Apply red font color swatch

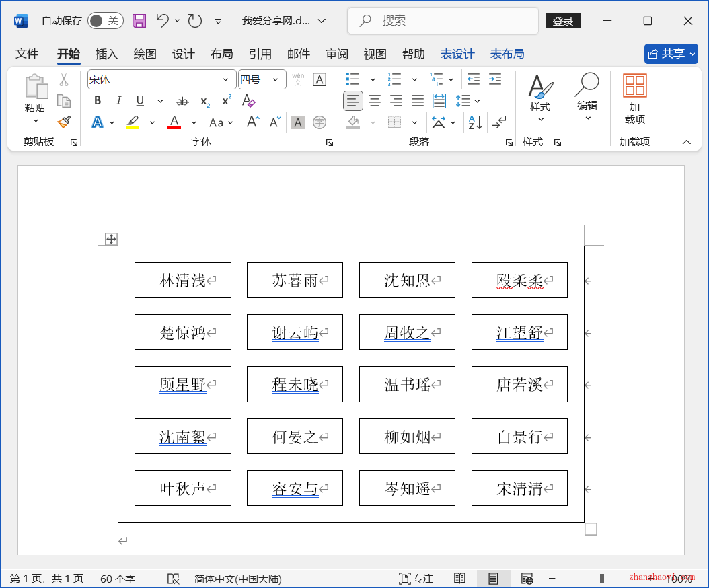(174, 122)
